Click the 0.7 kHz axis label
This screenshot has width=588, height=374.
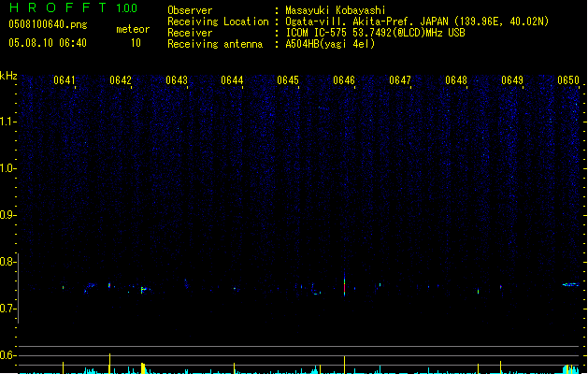point(7,309)
